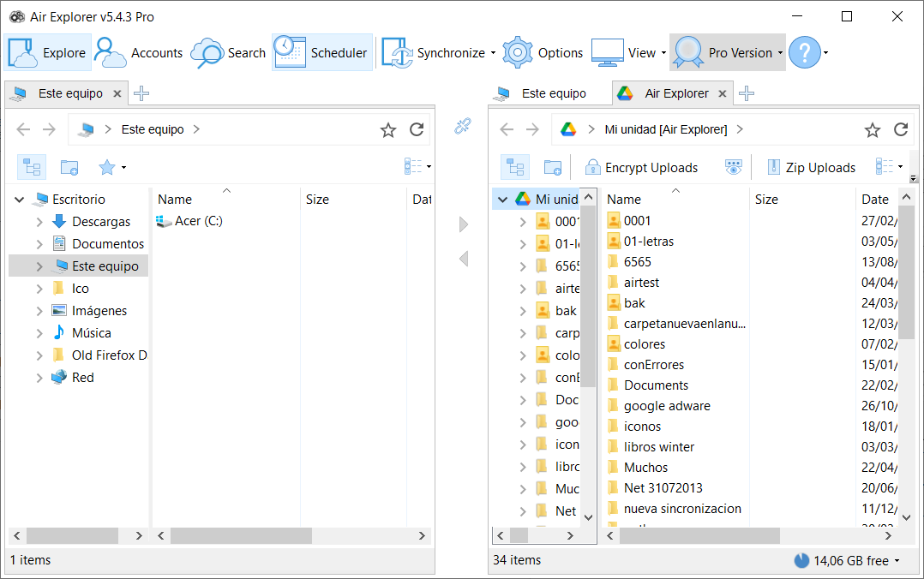The image size is (924, 579).
Task: Select Música in left tree
Action: click(92, 333)
